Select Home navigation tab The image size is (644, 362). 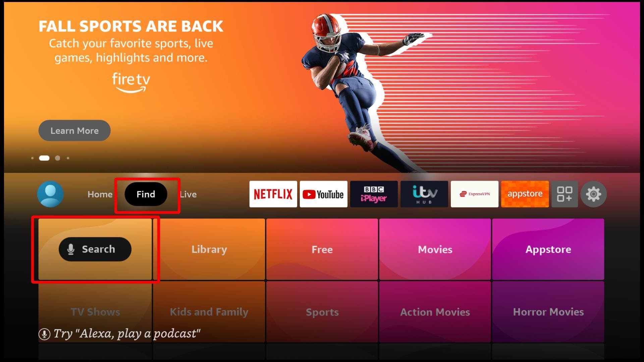(100, 194)
